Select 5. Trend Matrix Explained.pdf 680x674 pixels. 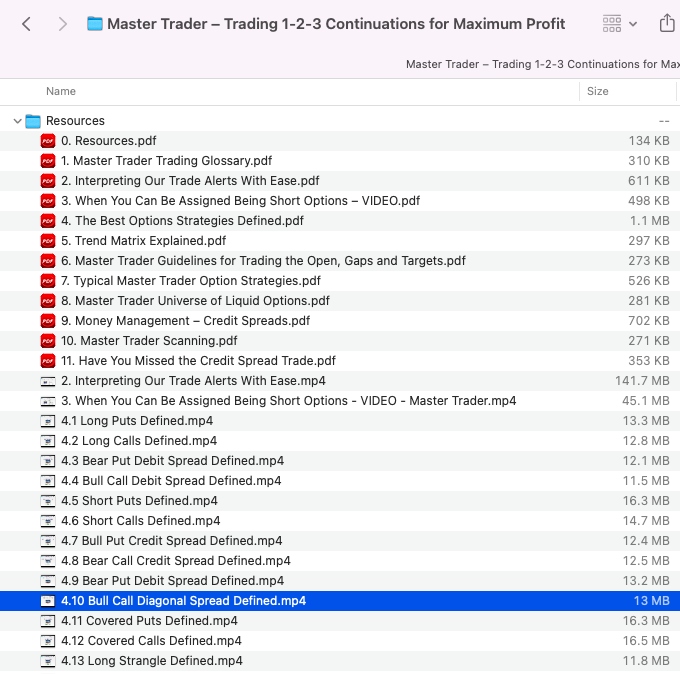pos(144,241)
